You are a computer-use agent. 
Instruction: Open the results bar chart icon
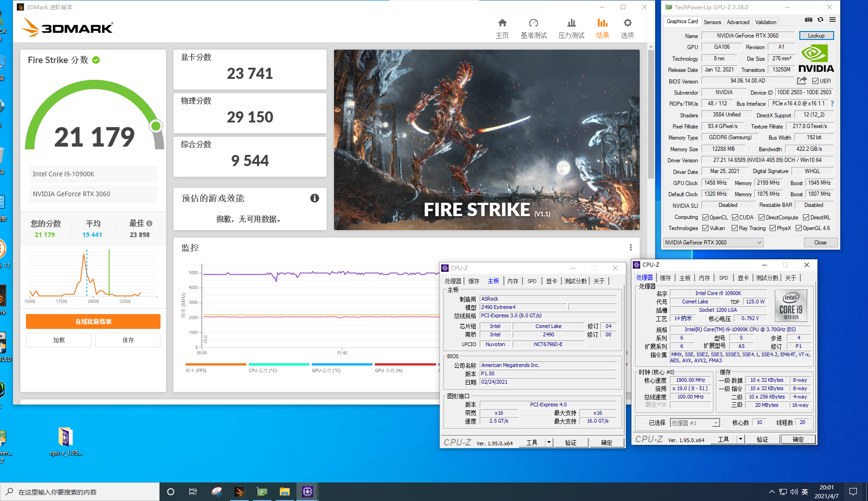(602, 23)
